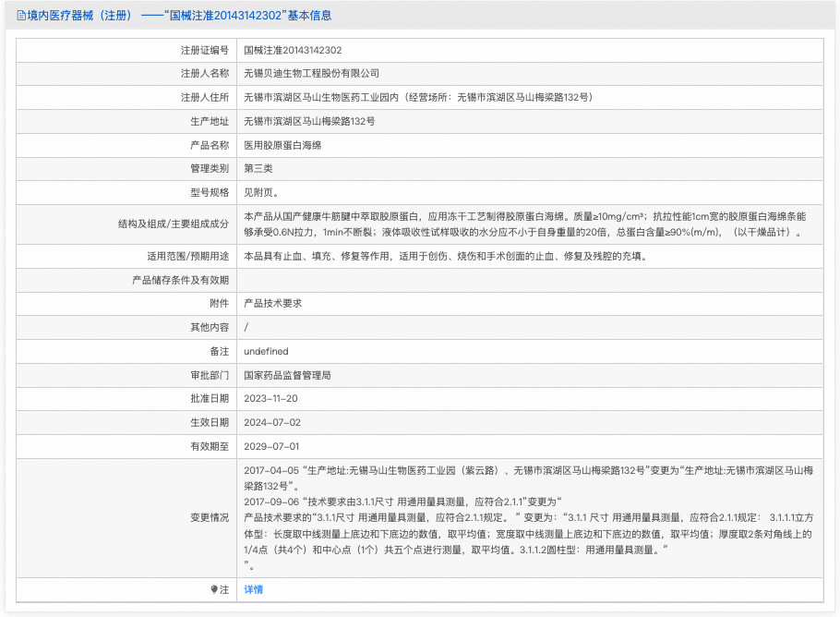Click the 型号规格 value 见附页
Viewport: 840px width, 617px height.
(263, 192)
